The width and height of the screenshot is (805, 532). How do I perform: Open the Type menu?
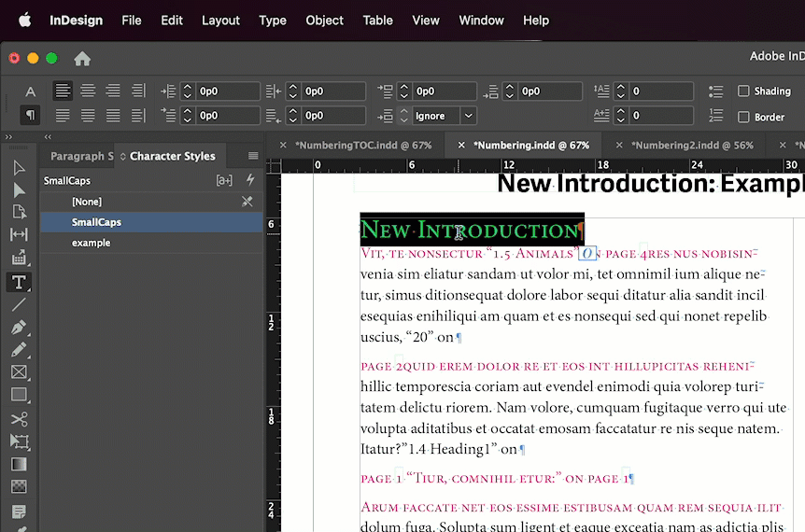273,20
